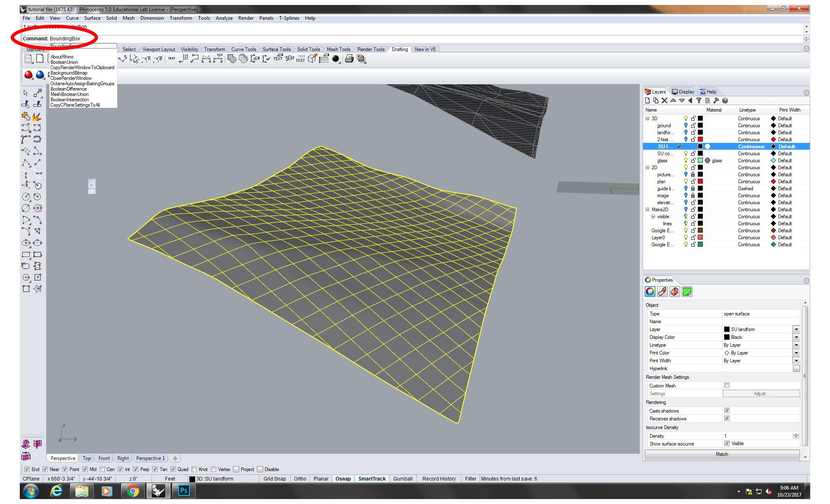Check the Disable osnap checkbox
830x504 pixels.
pyautogui.click(x=260, y=469)
